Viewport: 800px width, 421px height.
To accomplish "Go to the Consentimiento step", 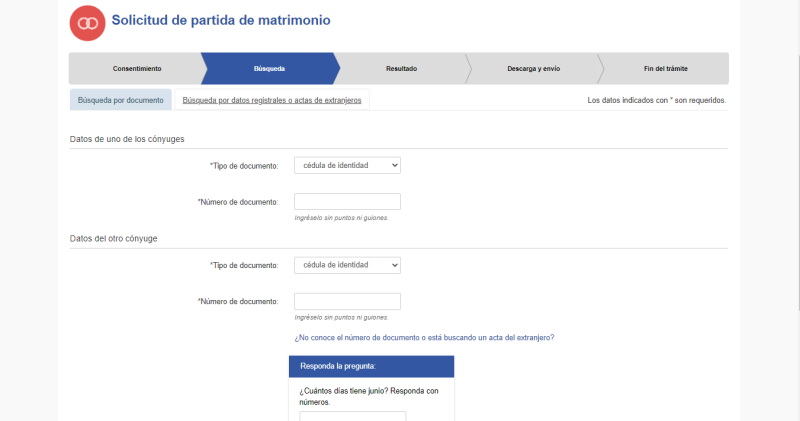I will click(x=136, y=69).
